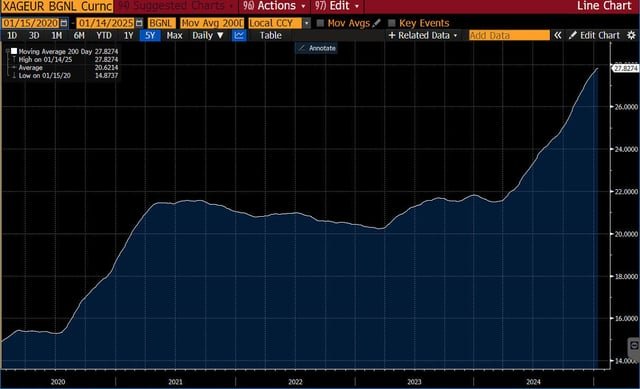The width and height of the screenshot is (640, 389).
Task: Click the Mov Avg 200D field
Action: tap(212, 23)
